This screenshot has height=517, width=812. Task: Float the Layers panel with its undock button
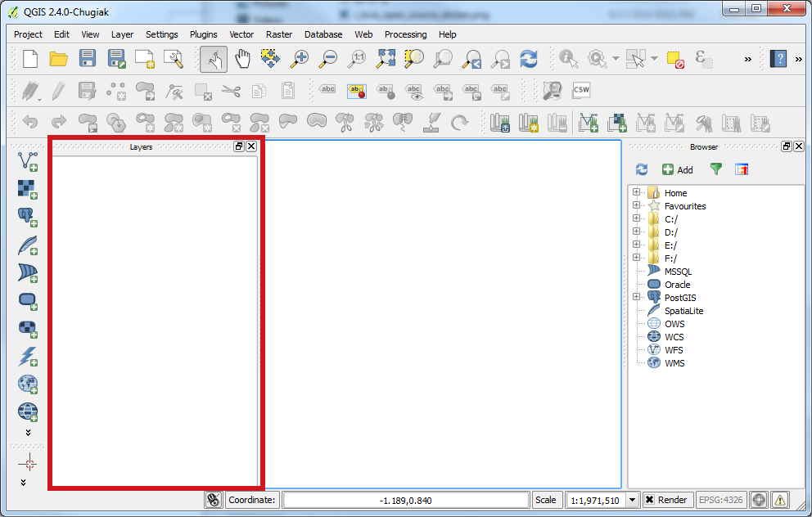239,146
